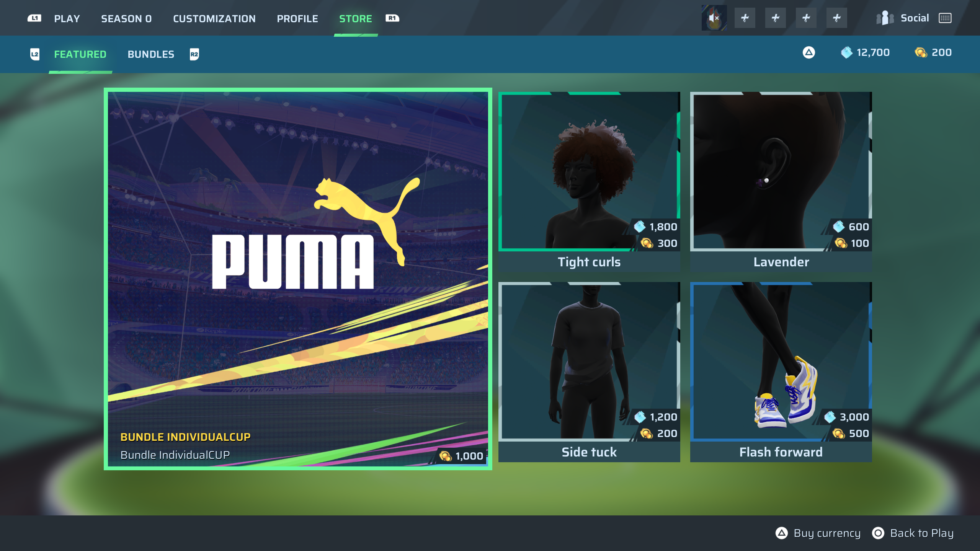Click Back to Play in footer
Image resolution: width=980 pixels, height=551 pixels.
922,533
